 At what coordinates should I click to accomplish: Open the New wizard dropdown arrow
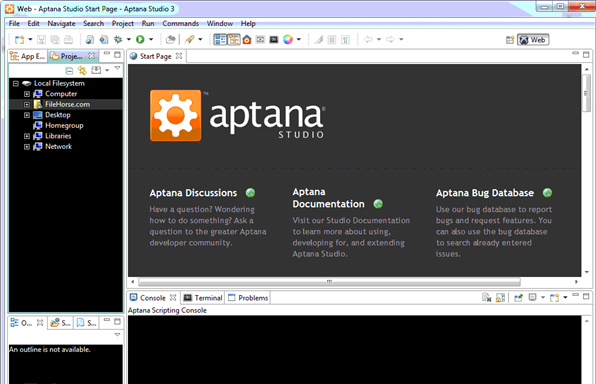tap(30, 39)
